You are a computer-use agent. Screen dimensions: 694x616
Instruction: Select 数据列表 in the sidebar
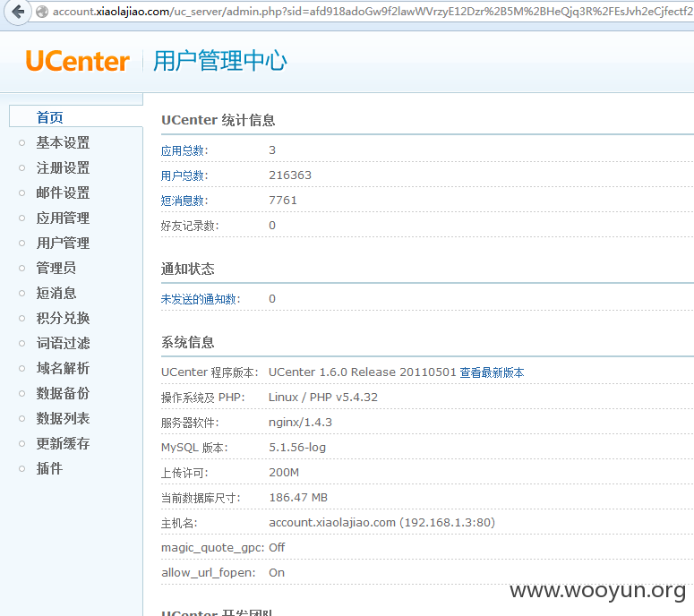pos(63,418)
